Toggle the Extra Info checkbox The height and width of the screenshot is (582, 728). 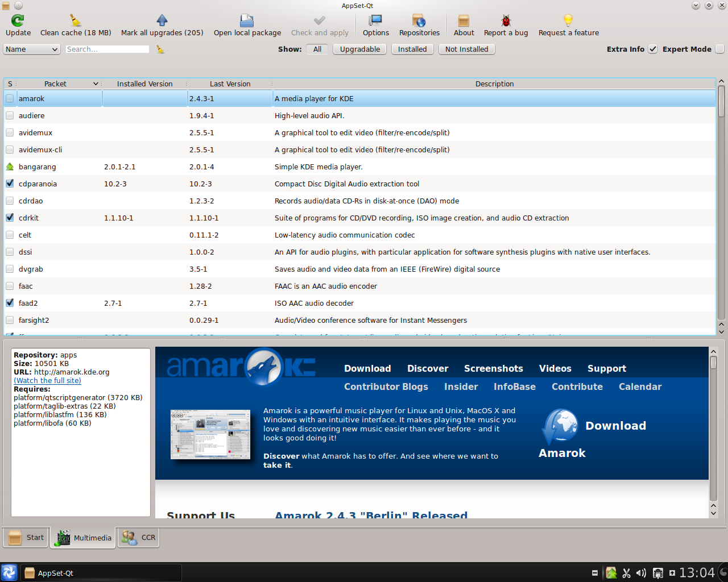[x=653, y=49]
